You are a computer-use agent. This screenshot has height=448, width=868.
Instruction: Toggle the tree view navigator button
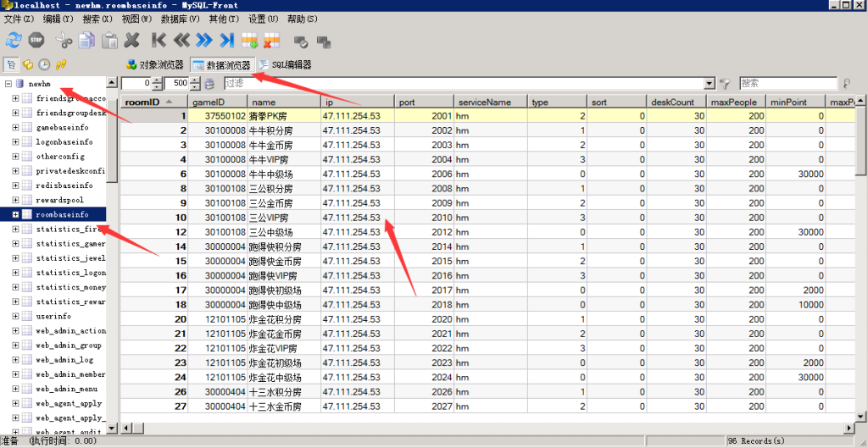11,64
